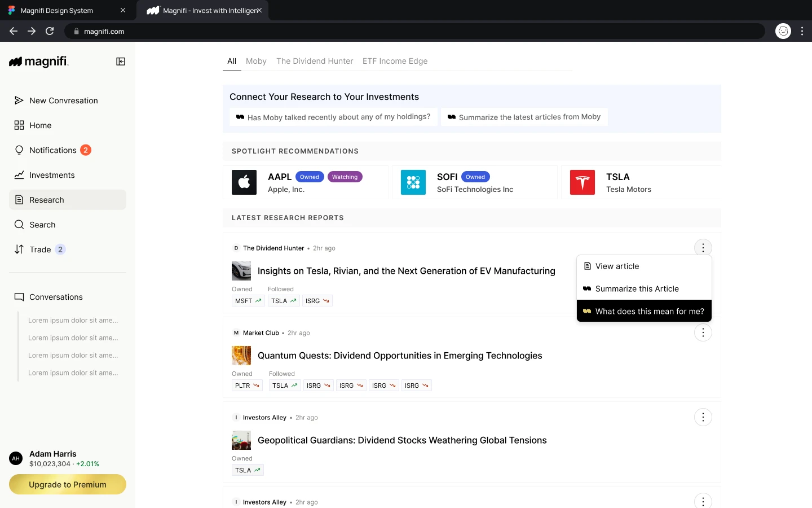Click the Trade arrows icon
Viewport: 812px width, 508px height.
(19, 249)
